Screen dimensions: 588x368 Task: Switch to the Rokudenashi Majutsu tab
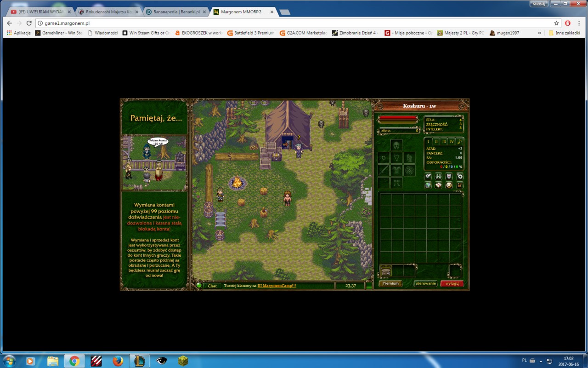pos(108,11)
